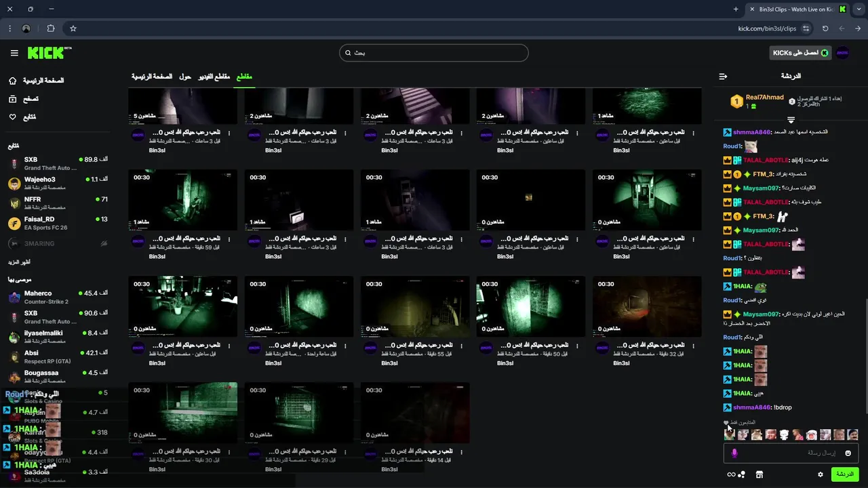Open new browser tab plus icon
The width and height of the screenshot is (868, 488).
tap(736, 9)
